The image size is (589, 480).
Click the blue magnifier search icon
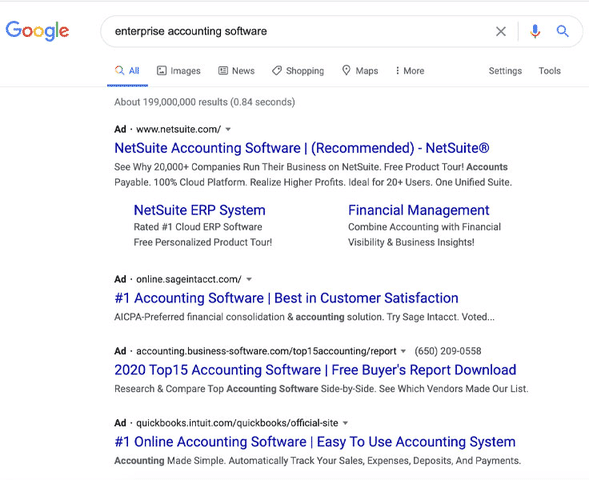pyautogui.click(x=562, y=31)
